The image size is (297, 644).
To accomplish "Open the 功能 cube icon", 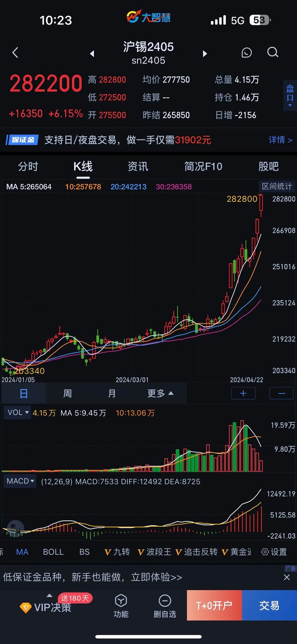I will coord(121,606).
